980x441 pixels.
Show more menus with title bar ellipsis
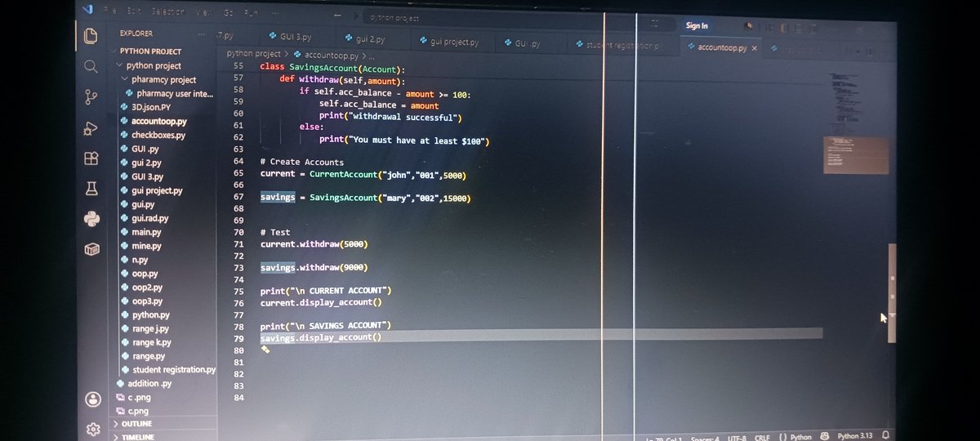pos(274,12)
